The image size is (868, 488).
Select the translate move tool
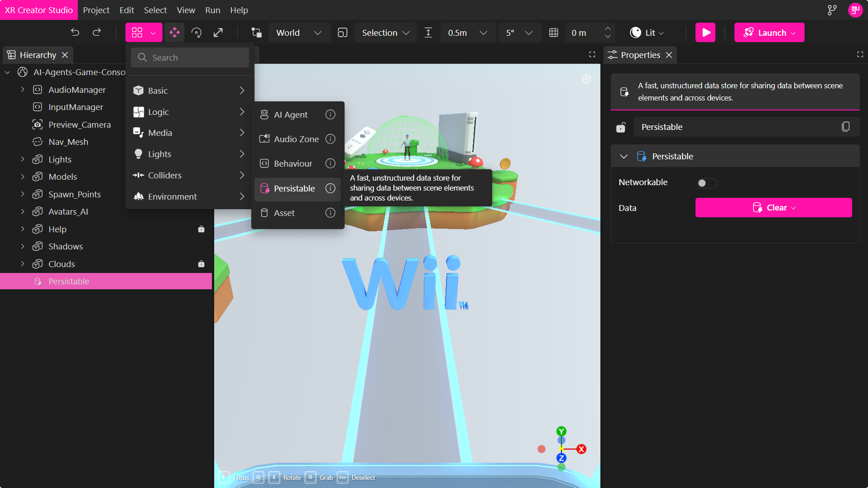(174, 33)
